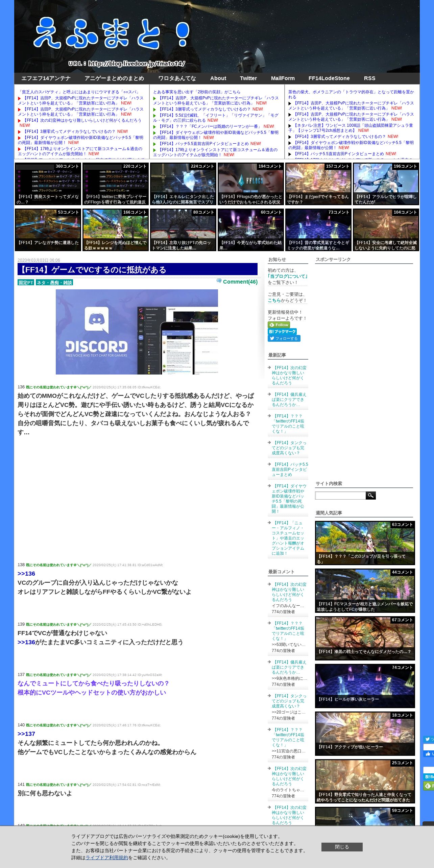Open latest article 次の幻蛮神はかなり難しいらしい
Viewport: 434px width, 868px height.
(x=289, y=375)
